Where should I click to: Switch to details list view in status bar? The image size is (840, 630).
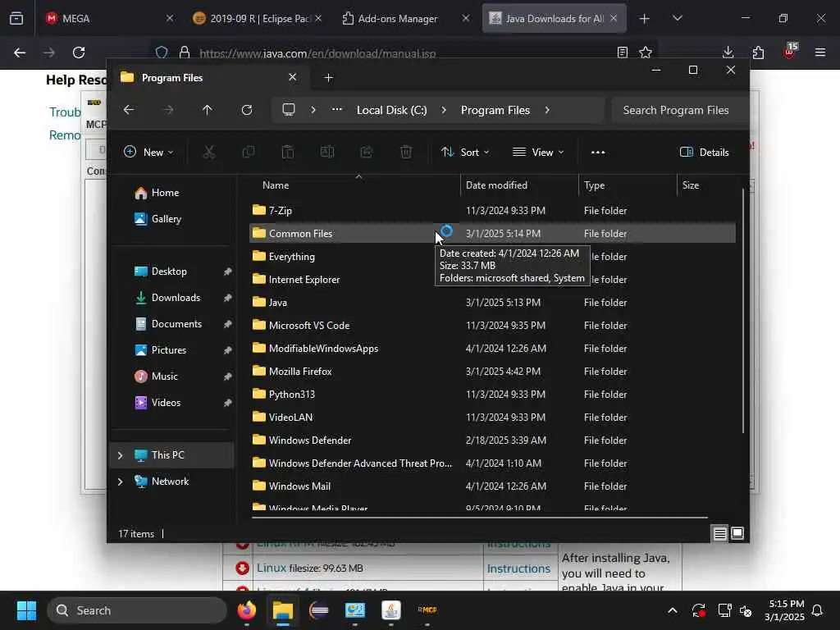[719, 533]
